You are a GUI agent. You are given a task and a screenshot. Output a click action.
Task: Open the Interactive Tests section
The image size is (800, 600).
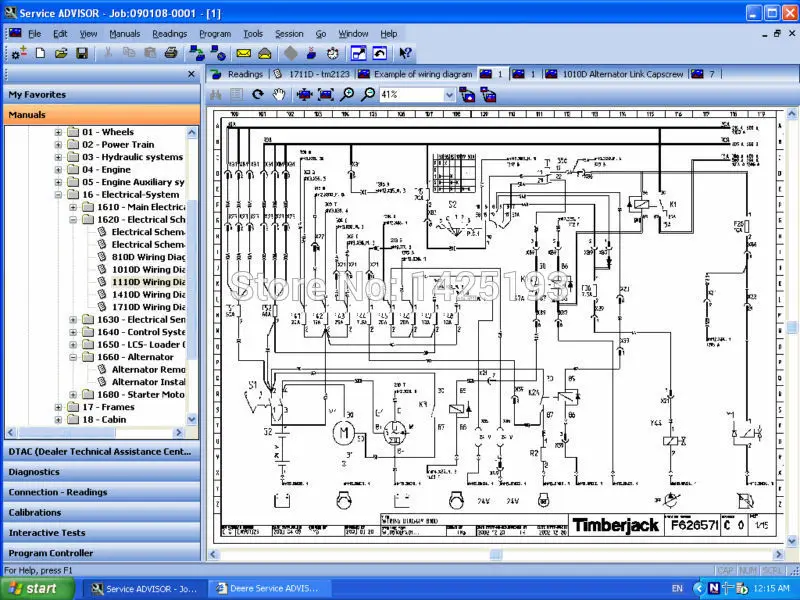[102, 533]
